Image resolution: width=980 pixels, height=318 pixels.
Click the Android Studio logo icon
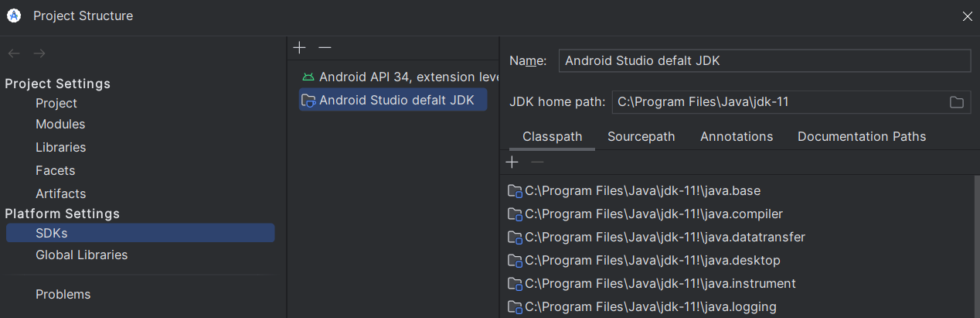point(14,15)
